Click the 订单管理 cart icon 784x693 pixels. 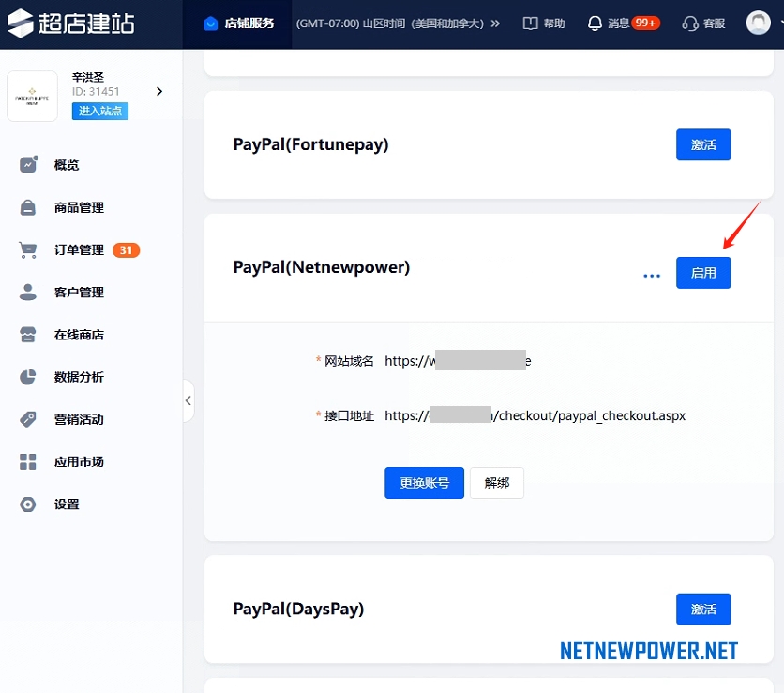coord(28,250)
